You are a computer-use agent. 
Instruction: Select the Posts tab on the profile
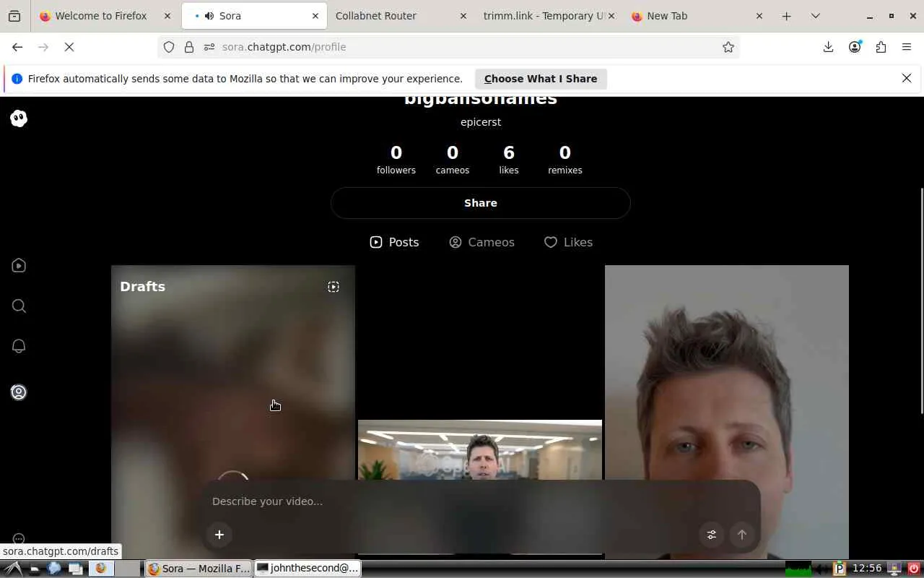[394, 242]
